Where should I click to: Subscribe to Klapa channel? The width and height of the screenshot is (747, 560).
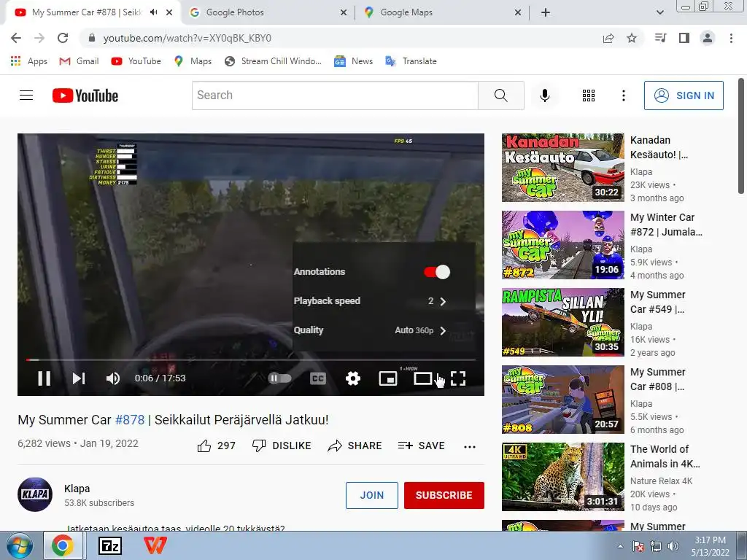(x=444, y=495)
